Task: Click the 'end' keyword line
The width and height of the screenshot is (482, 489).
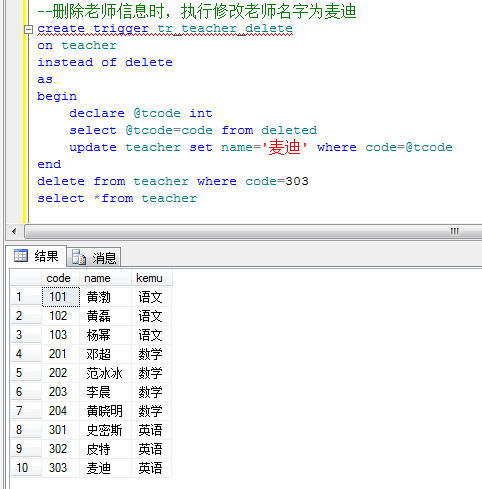Action: click(49, 164)
